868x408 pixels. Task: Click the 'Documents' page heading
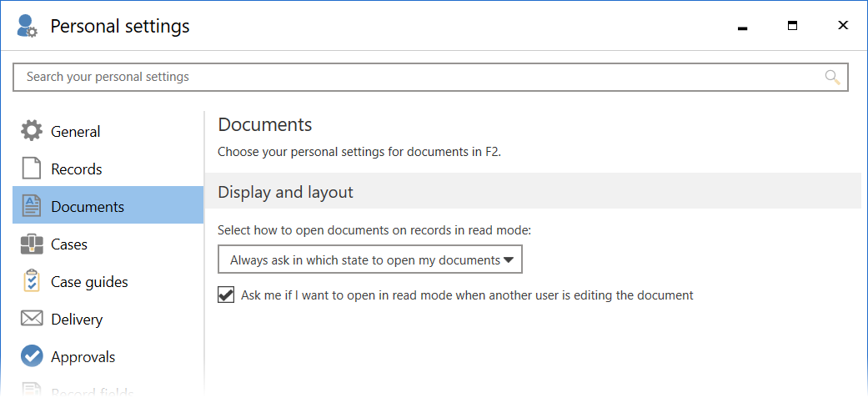coord(265,124)
